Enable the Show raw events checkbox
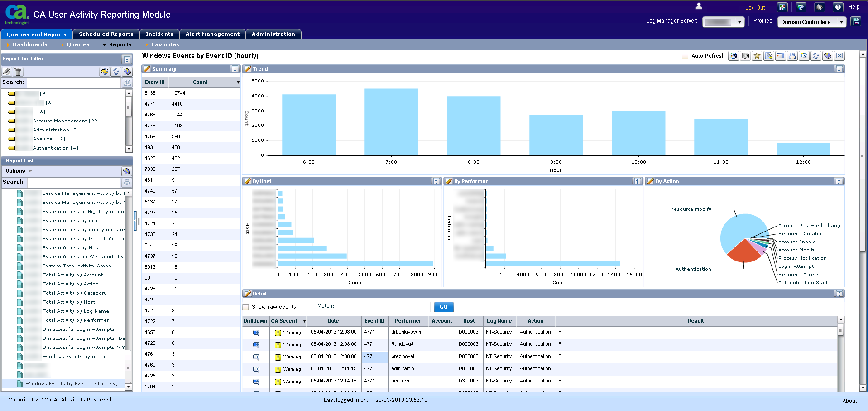The height and width of the screenshot is (411, 868). 246,307
